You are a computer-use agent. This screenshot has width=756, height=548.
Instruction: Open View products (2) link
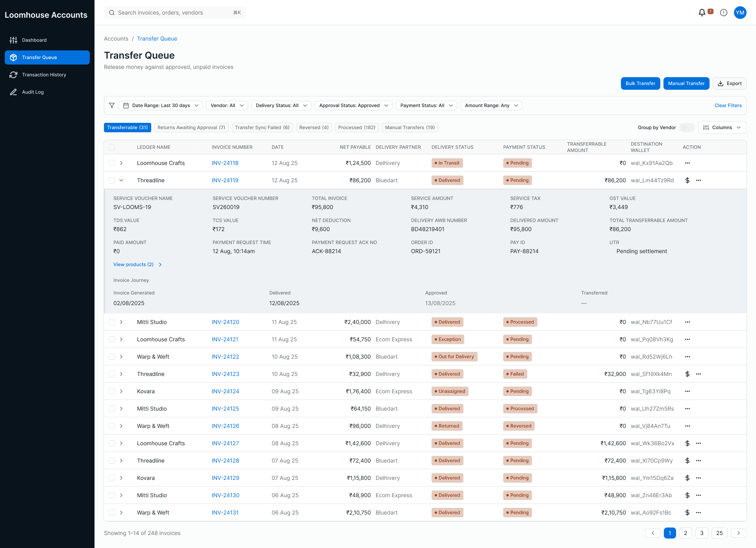tap(137, 265)
